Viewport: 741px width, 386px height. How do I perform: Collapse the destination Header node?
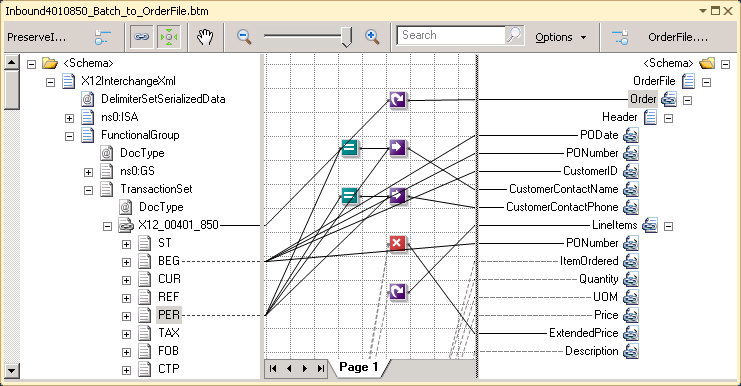668,118
